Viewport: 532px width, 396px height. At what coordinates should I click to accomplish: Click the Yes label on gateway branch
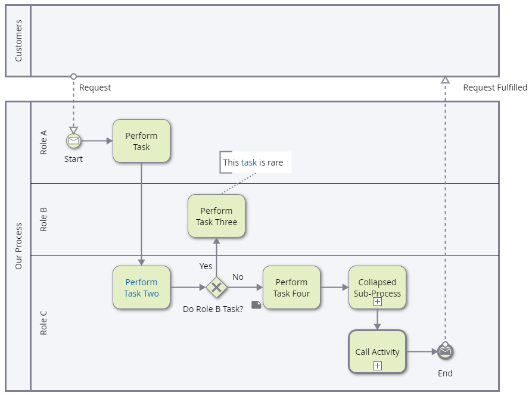point(206,266)
